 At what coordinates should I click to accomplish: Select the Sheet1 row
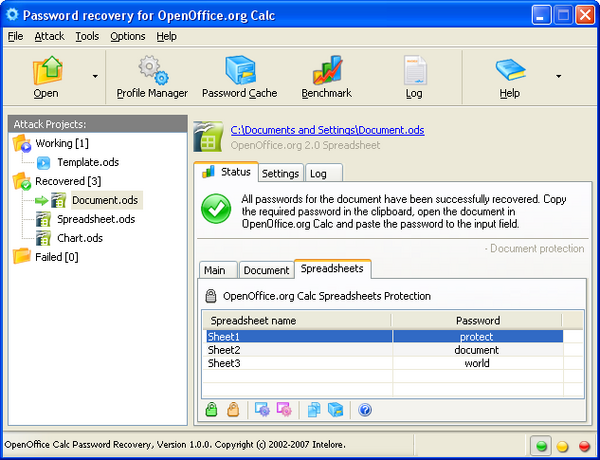[x=383, y=337]
